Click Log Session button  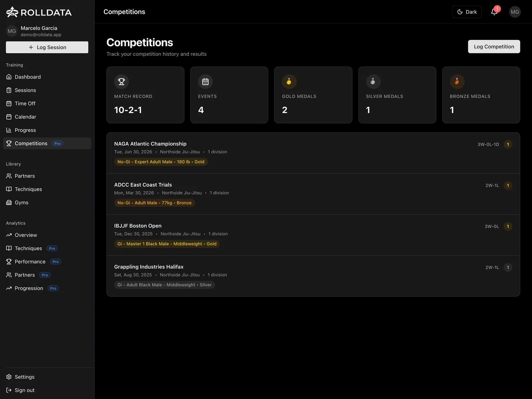[47, 47]
